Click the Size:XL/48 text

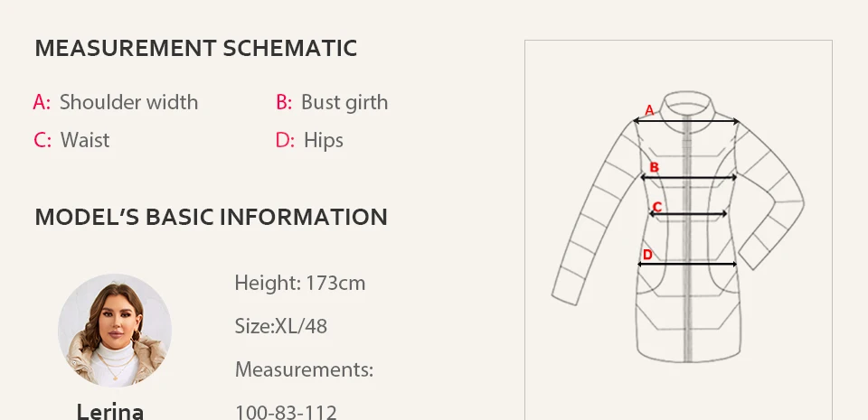tap(280, 326)
